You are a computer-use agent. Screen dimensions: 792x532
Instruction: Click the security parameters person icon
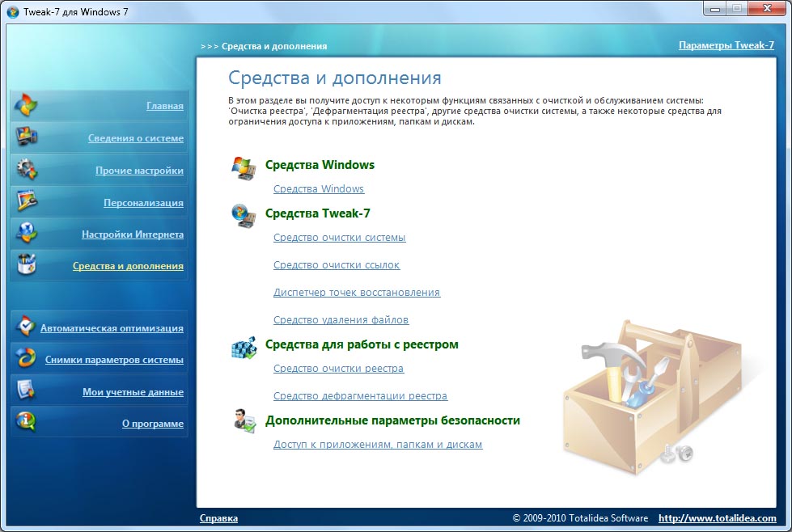click(245, 421)
